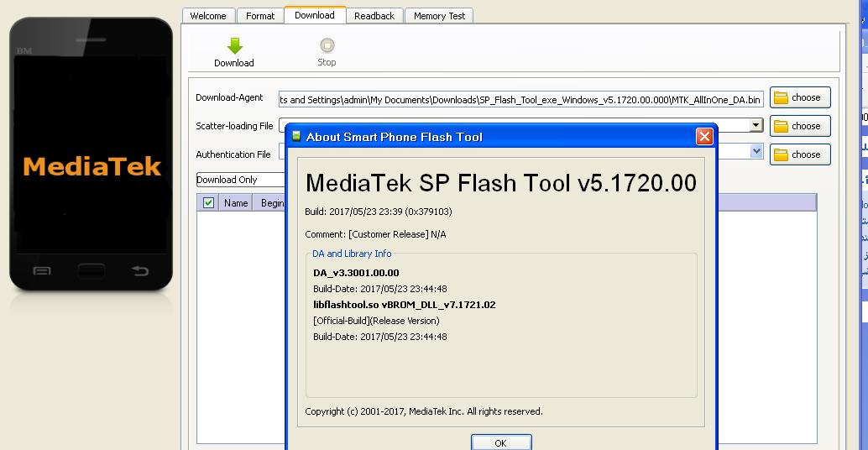This screenshot has width=868, height=450.
Task: Click folder icon next to Scatter-loading choose
Action: (781, 126)
